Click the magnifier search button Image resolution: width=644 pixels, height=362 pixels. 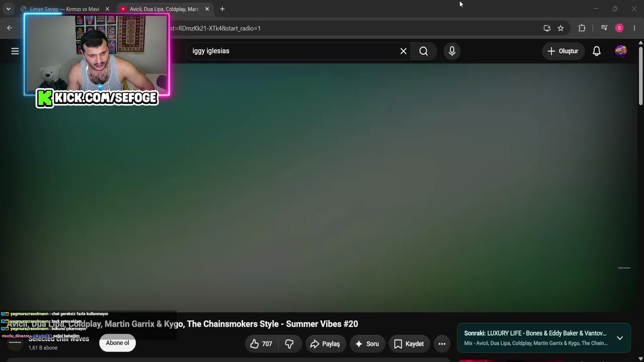click(x=424, y=51)
